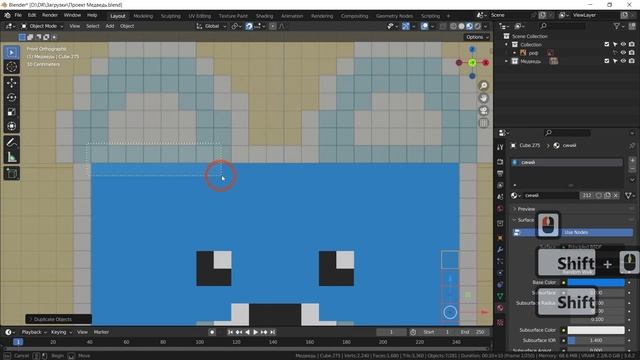Click the zoom magnifier viewport icon

tap(483, 85)
